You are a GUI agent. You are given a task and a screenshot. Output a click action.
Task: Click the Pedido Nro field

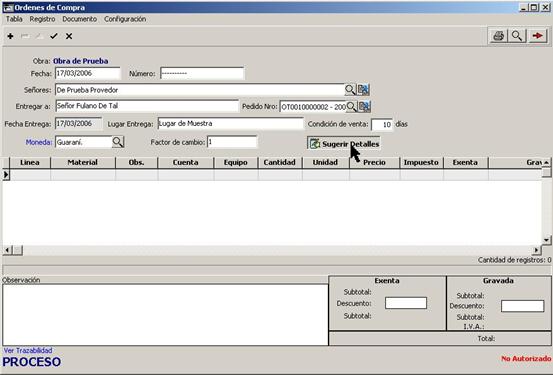[313, 107]
